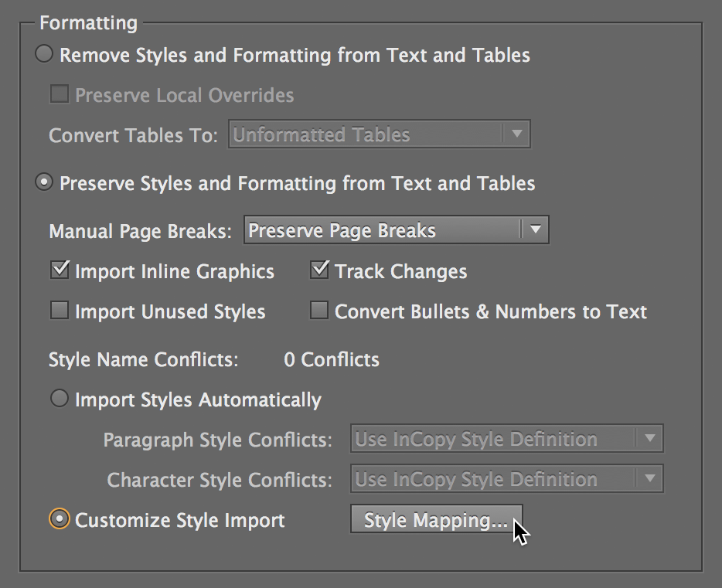Click the Manual Page Breaks dropdown arrow

pos(536,229)
